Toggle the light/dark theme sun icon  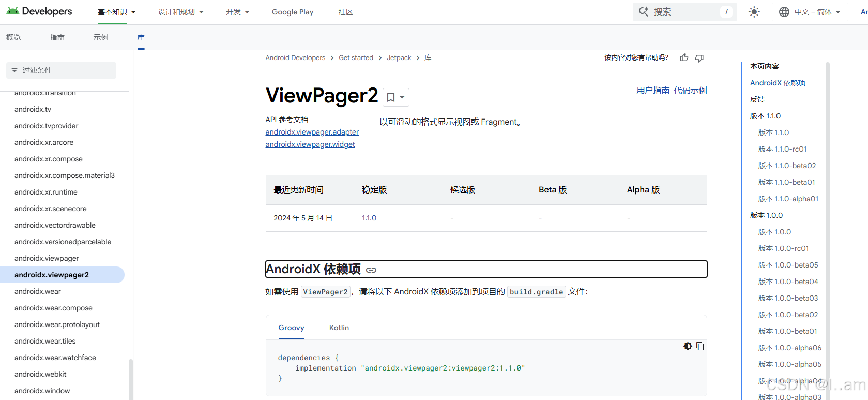754,12
